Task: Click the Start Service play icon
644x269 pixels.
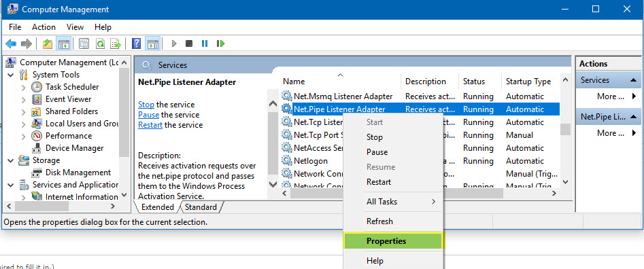Action: [173, 43]
